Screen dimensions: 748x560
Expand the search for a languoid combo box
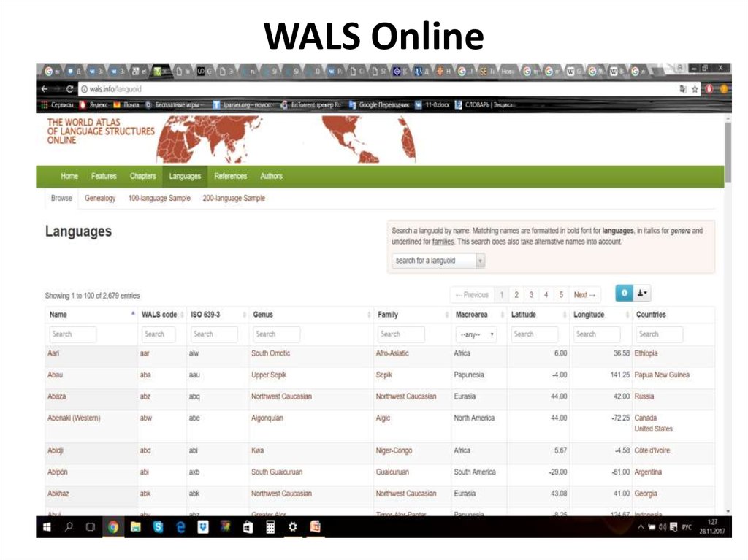pos(480,261)
